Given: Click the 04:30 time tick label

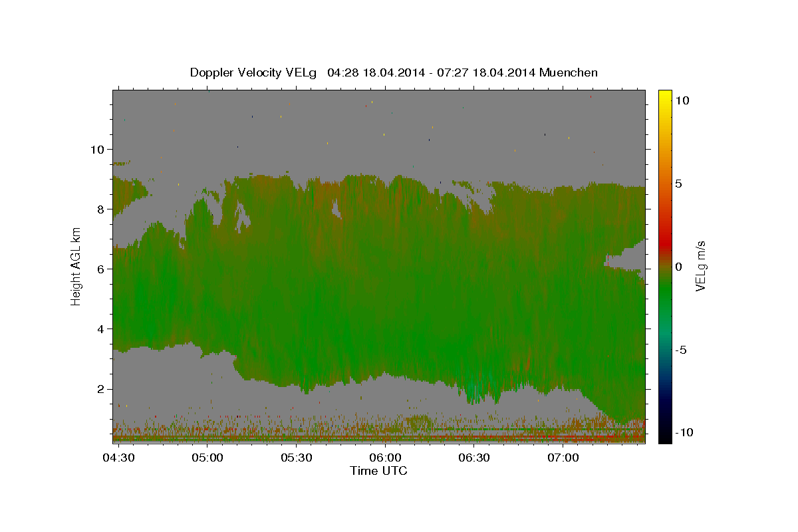Looking at the screenshot, I should coord(118,458).
